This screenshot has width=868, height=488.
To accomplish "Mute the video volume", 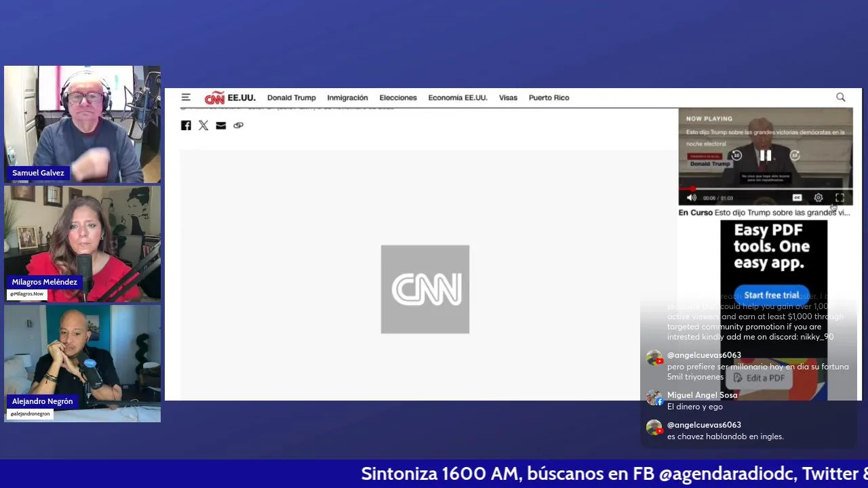I will click(691, 198).
